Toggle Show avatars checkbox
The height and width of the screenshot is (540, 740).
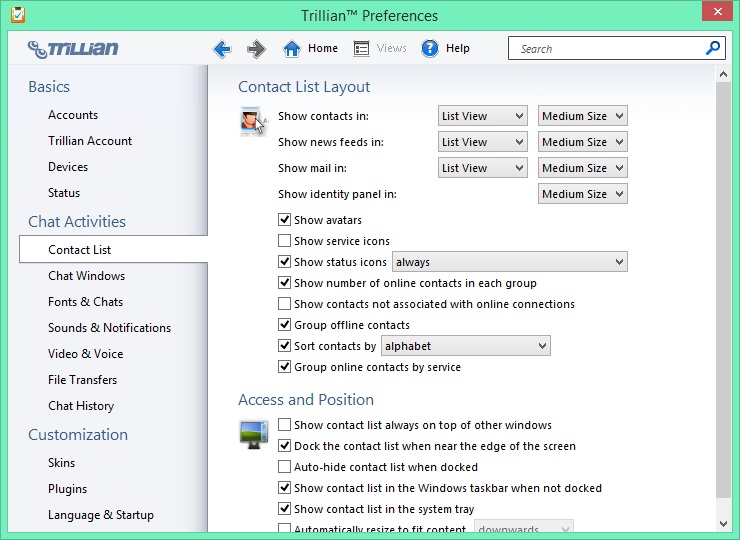point(284,220)
